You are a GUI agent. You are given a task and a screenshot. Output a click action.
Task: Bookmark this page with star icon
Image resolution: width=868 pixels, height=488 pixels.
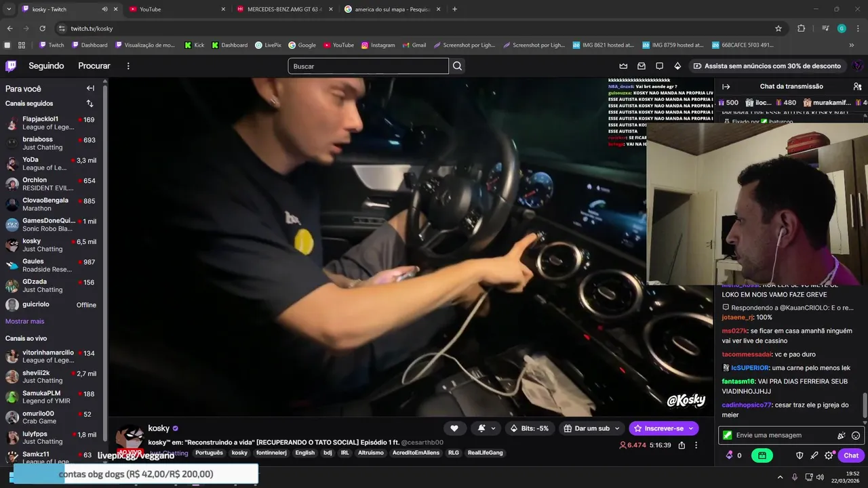778,28
